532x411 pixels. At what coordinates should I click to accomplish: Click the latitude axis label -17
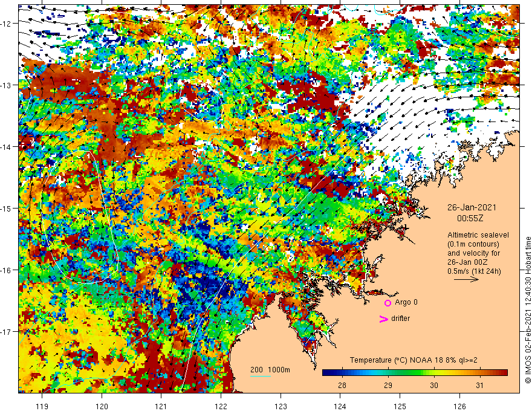click(5, 331)
